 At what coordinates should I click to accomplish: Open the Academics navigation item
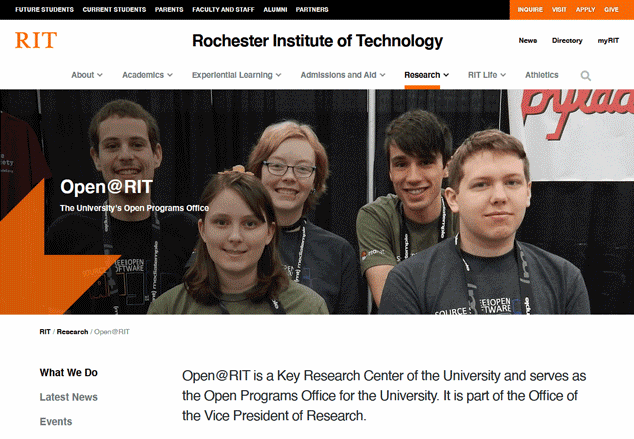143,75
